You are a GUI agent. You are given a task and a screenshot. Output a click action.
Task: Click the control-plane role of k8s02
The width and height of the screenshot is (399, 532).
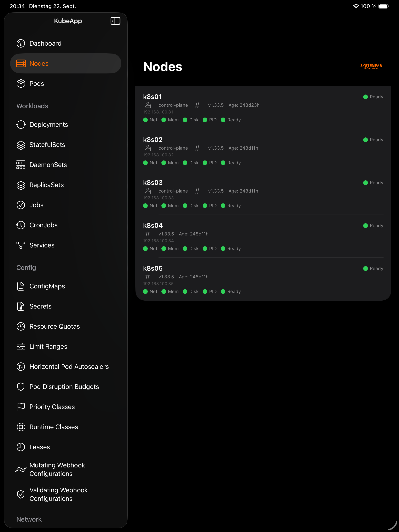(173, 148)
